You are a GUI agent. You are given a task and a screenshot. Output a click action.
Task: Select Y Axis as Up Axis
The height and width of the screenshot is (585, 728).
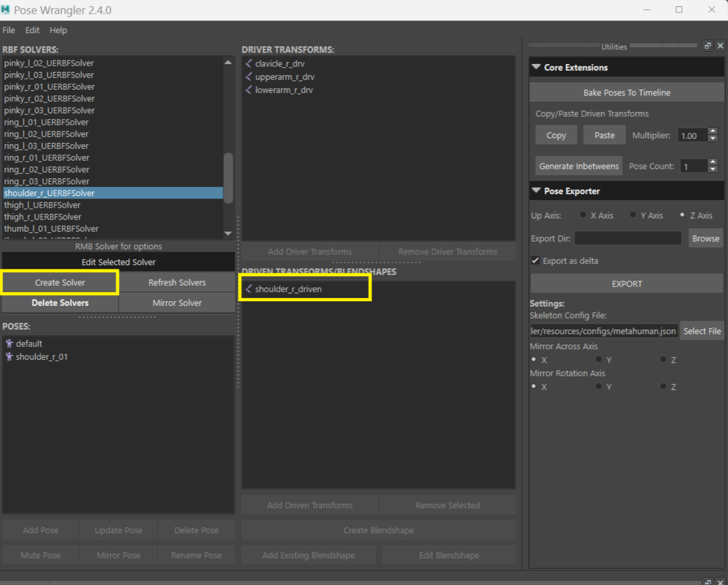pyautogui.click(x=632, y=215)
